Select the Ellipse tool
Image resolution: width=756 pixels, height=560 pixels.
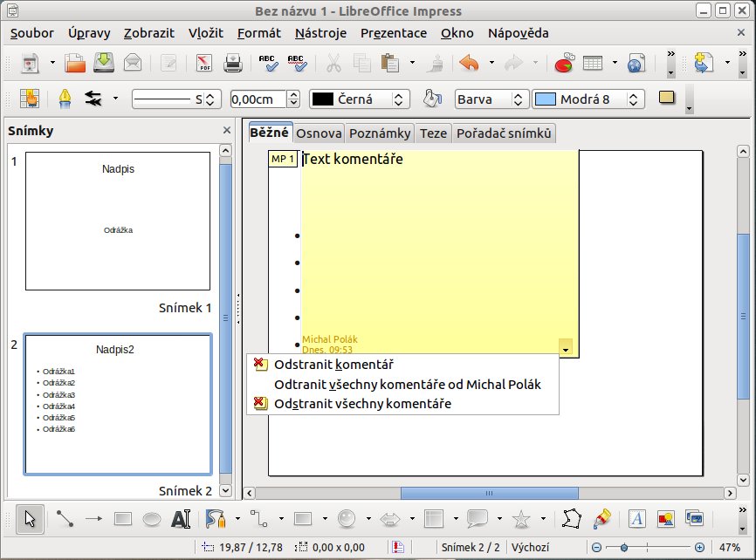pyautogui.click(x=152, y=519)
